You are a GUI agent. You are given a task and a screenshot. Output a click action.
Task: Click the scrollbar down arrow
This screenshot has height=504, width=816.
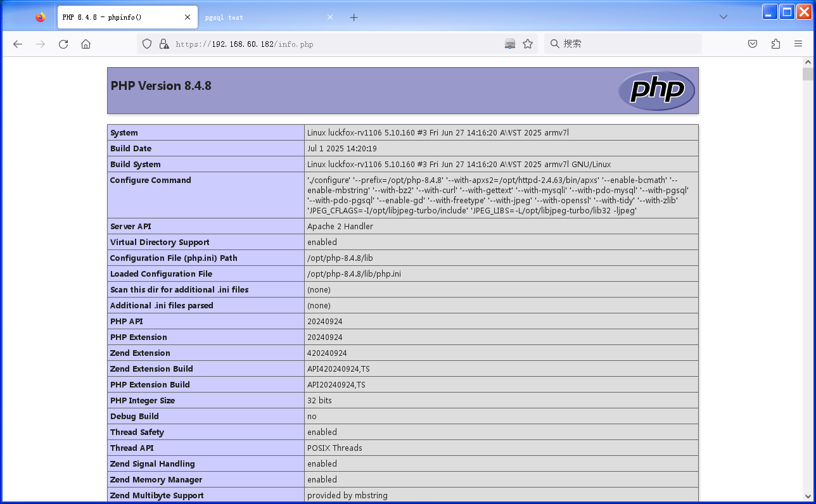[x=808, y=496]
